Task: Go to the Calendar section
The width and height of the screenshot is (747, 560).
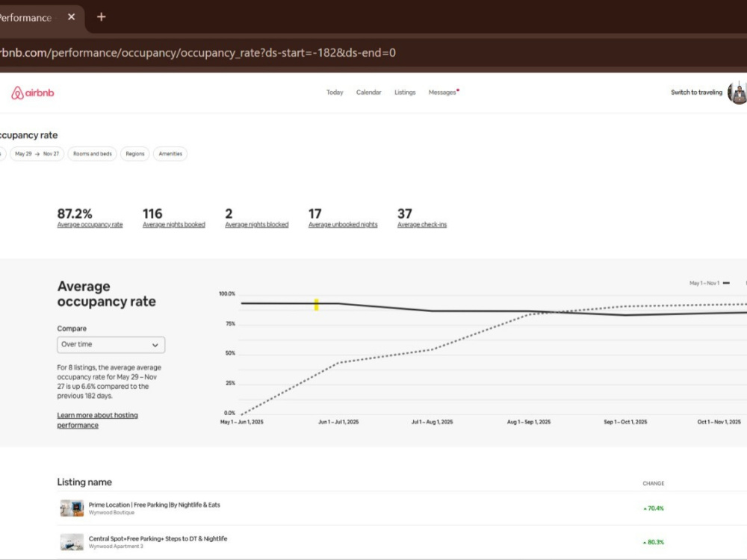Action: coord(369,93)
